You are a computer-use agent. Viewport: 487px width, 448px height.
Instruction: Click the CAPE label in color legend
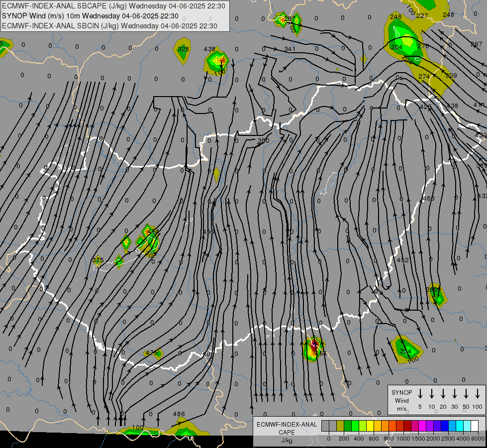tap(287, 433)
